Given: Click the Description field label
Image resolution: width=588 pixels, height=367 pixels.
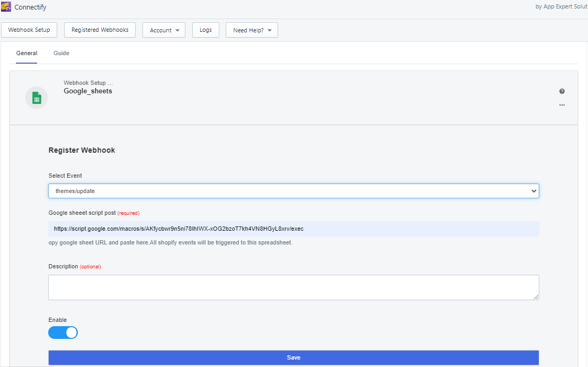Looking at the screenshot, I should [63, 266].
